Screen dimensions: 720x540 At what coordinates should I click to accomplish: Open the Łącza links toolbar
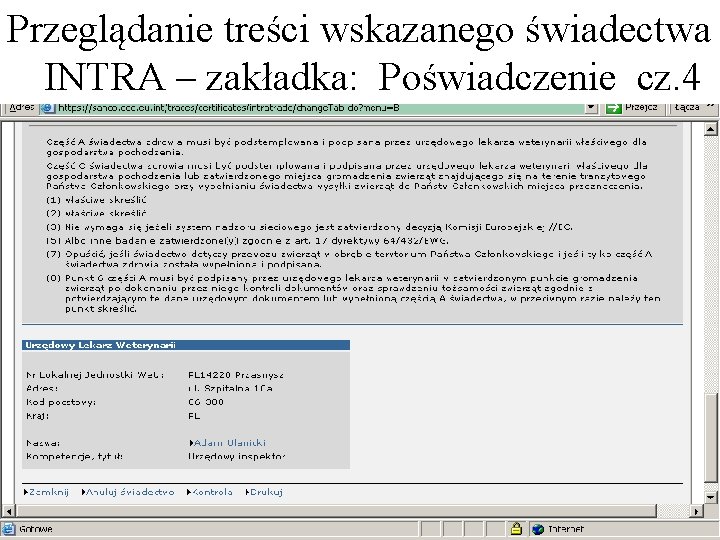click(687, 107)
